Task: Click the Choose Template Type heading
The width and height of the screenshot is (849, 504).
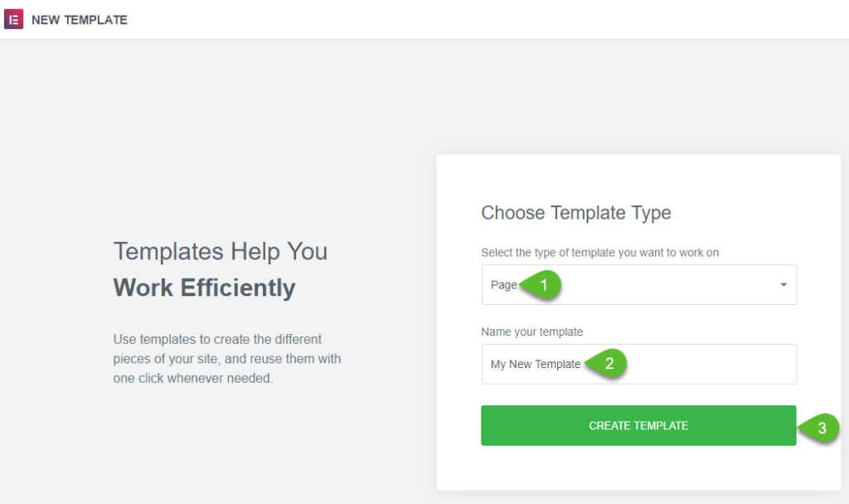Action: [576, 213]
